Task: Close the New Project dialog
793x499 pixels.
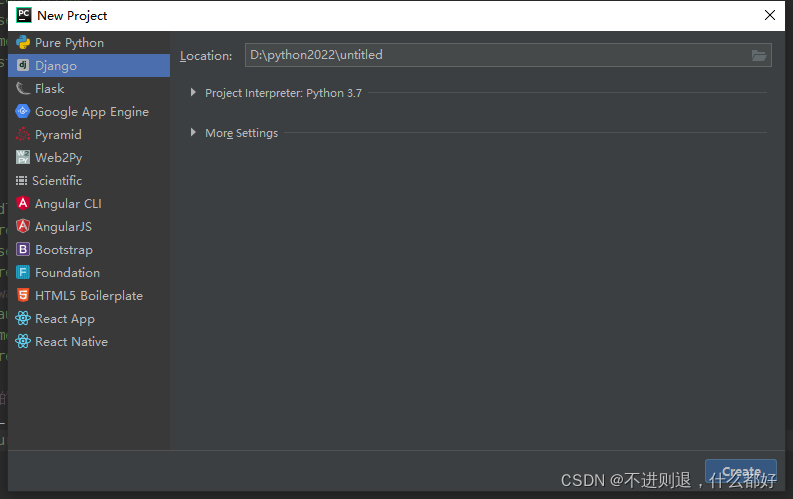Action: pos(770,15)
